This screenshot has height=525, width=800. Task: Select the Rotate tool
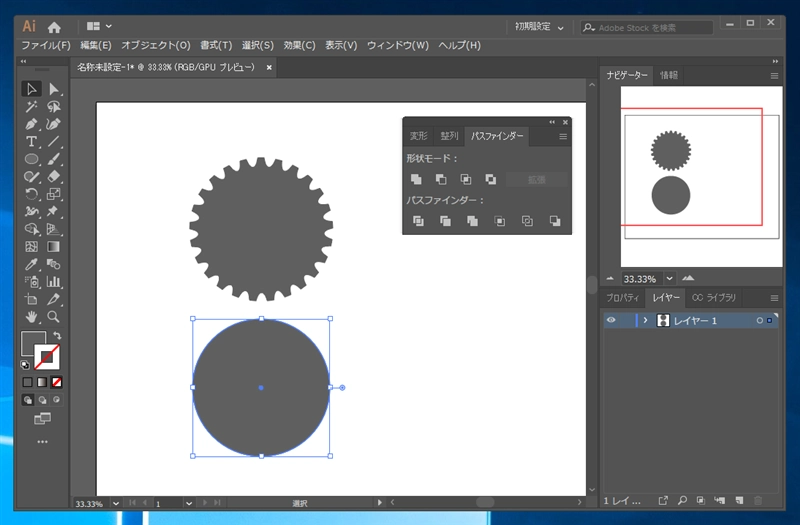pyautogui.click(x=32, y=194)
